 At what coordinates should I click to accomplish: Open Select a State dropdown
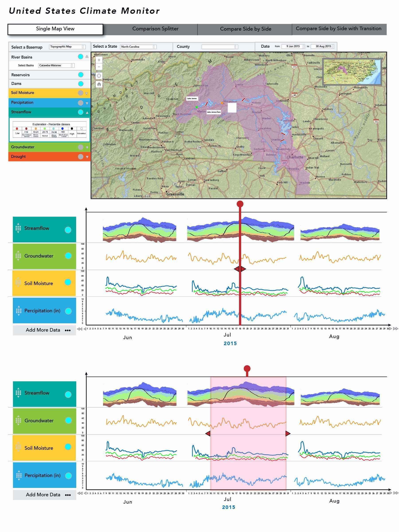click(x=138, y=47)
